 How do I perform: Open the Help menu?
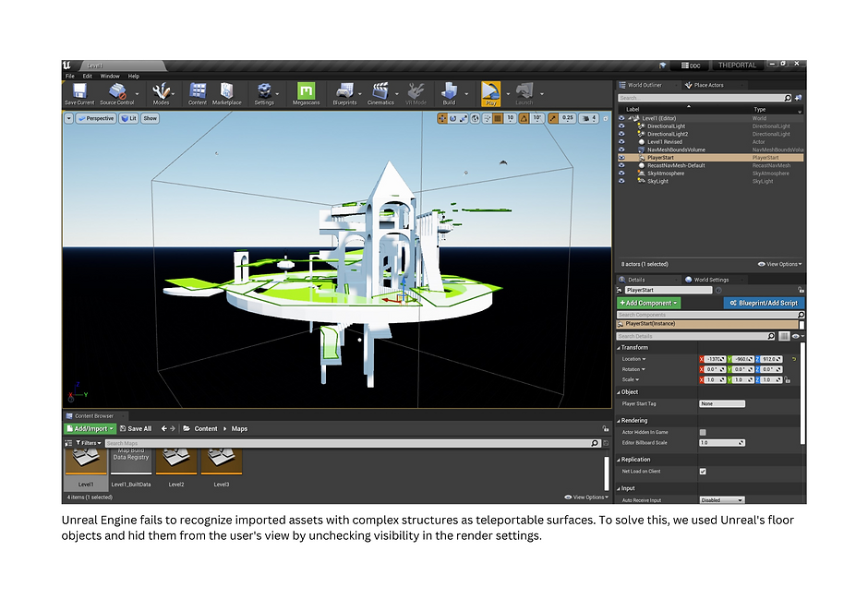pyautogui.click(x=134, y=77)
